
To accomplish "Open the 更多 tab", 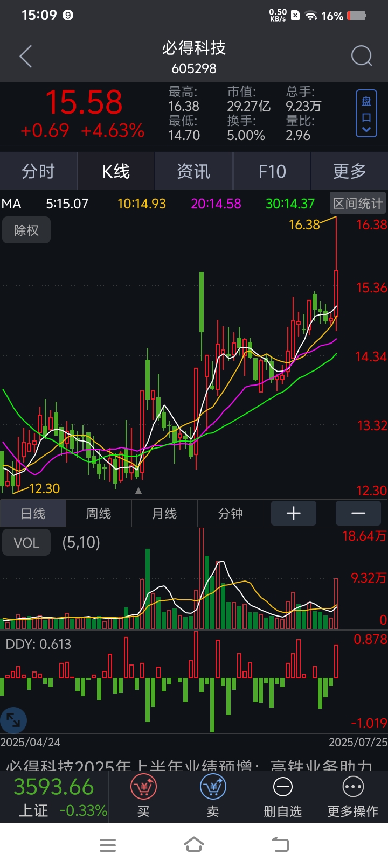I will coord(349,171).
